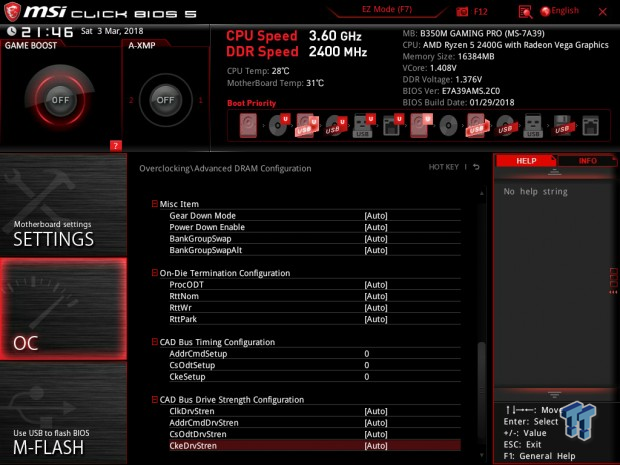Click the scroll-up arrow of settings list

tap(482, 193)
